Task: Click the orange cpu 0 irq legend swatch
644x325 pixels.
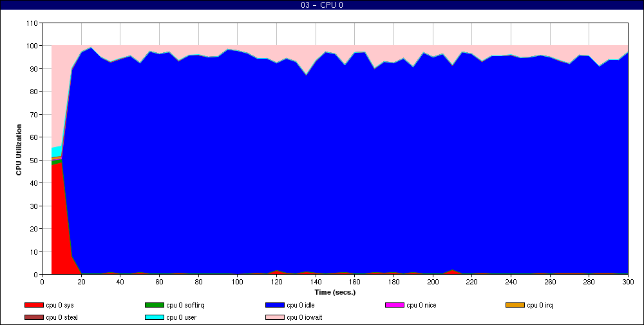Action: [515, 305]
